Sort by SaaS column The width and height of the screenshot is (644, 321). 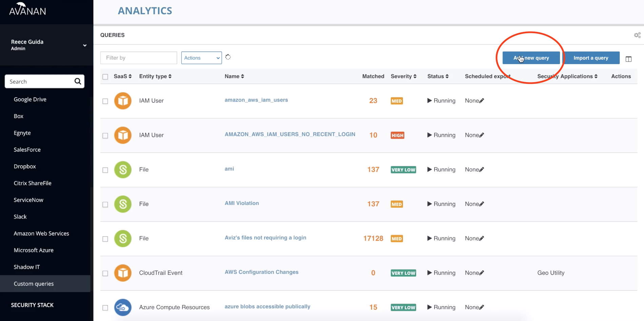click(x=123, y=76)
